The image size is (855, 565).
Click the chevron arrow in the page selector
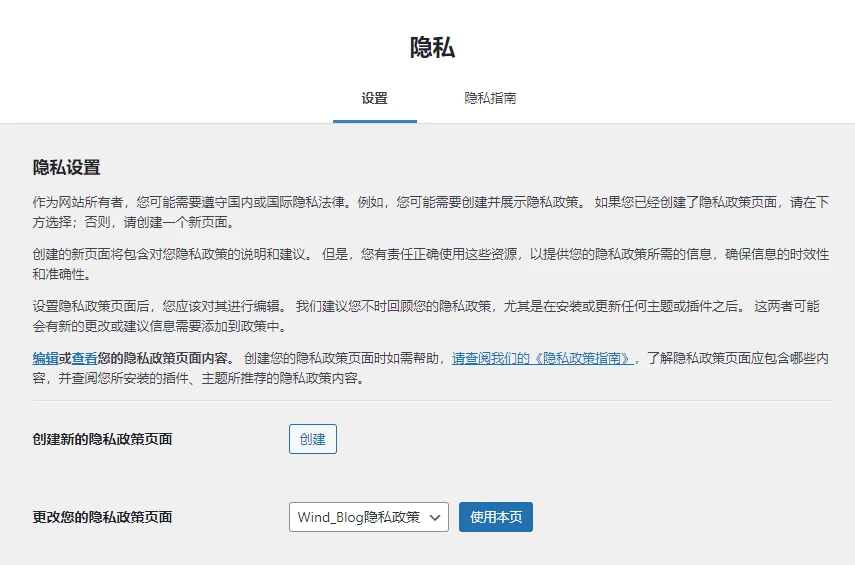434,517
